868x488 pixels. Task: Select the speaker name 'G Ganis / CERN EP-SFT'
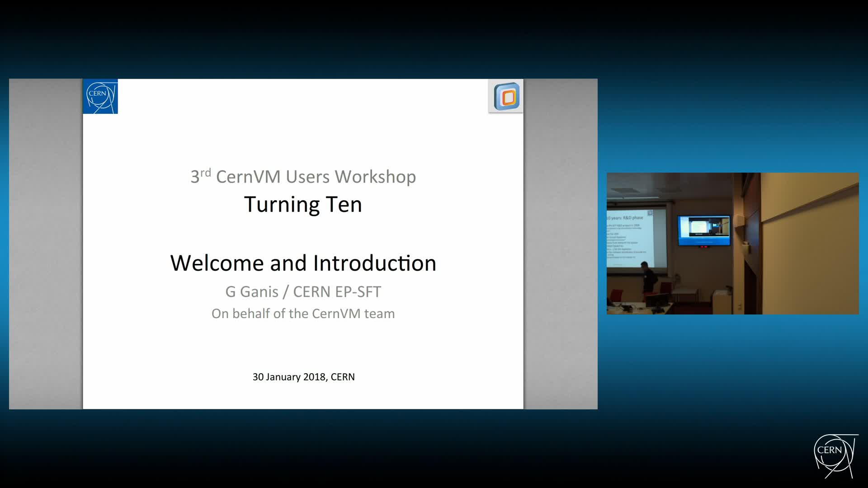pyautogui.click(x=303, y=292)
